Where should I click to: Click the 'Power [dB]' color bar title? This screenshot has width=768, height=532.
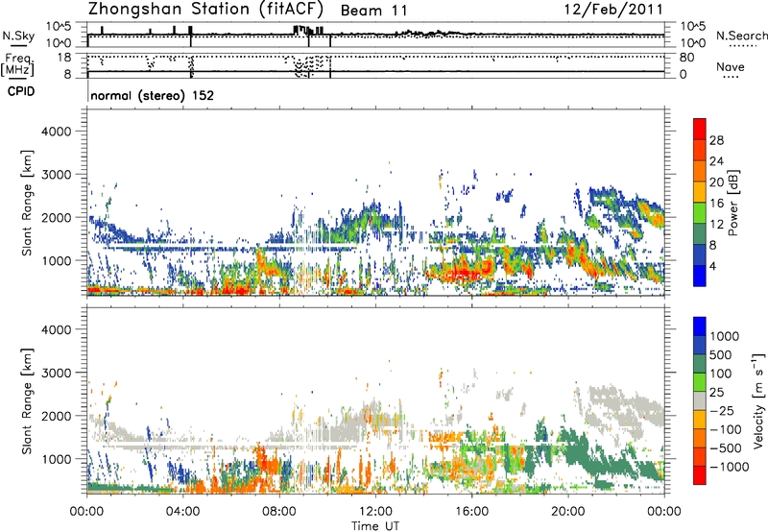click(732, 203)
